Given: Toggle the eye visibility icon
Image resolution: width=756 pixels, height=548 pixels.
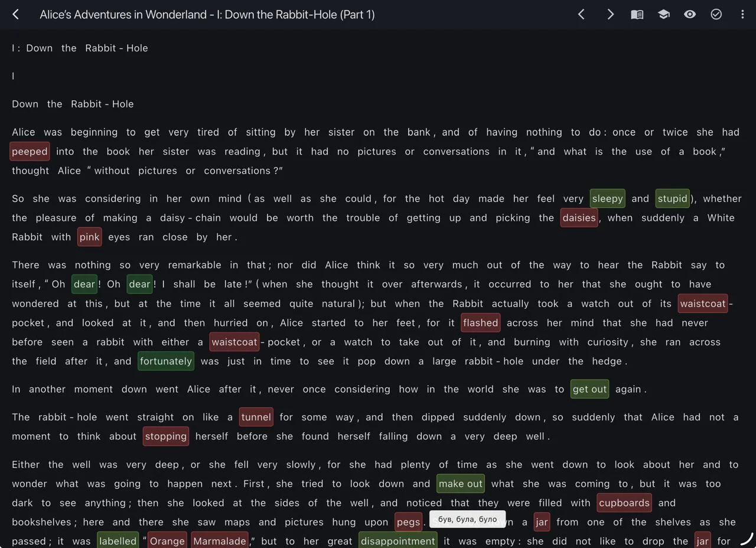Looking at the screenshot, I should click(x=690, y=14).
